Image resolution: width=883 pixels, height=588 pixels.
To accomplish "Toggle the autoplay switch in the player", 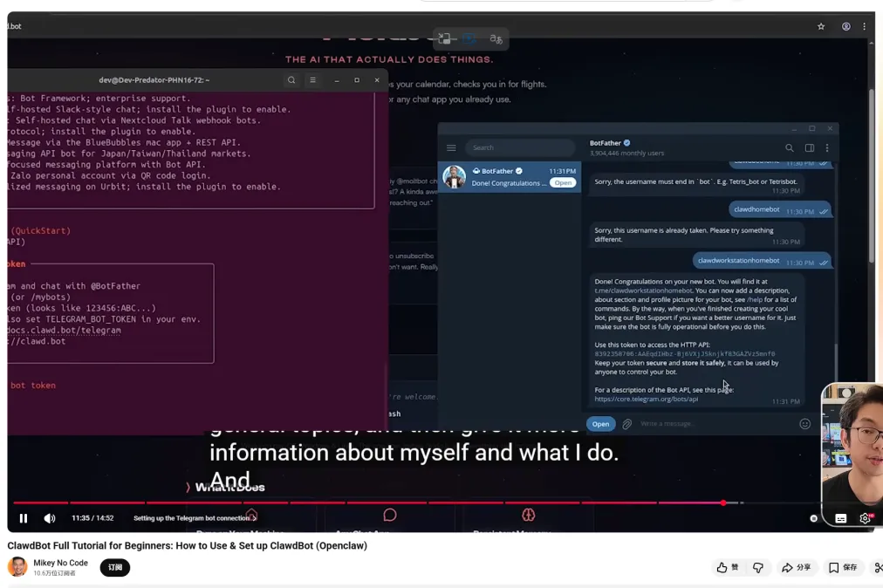I will tap(814, 518).
